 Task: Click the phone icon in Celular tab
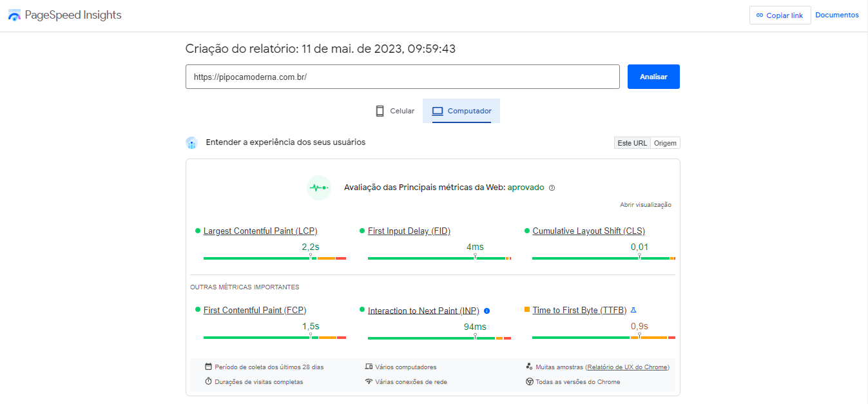click(380, 111)
